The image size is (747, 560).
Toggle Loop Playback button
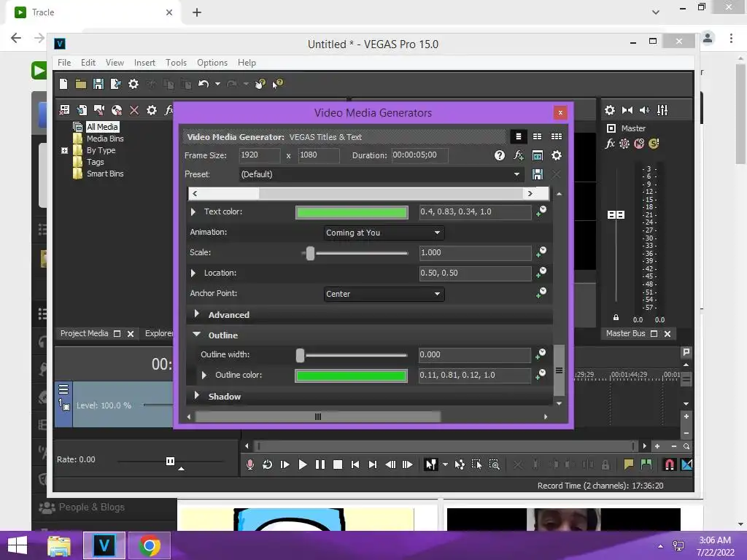(267, 464)
